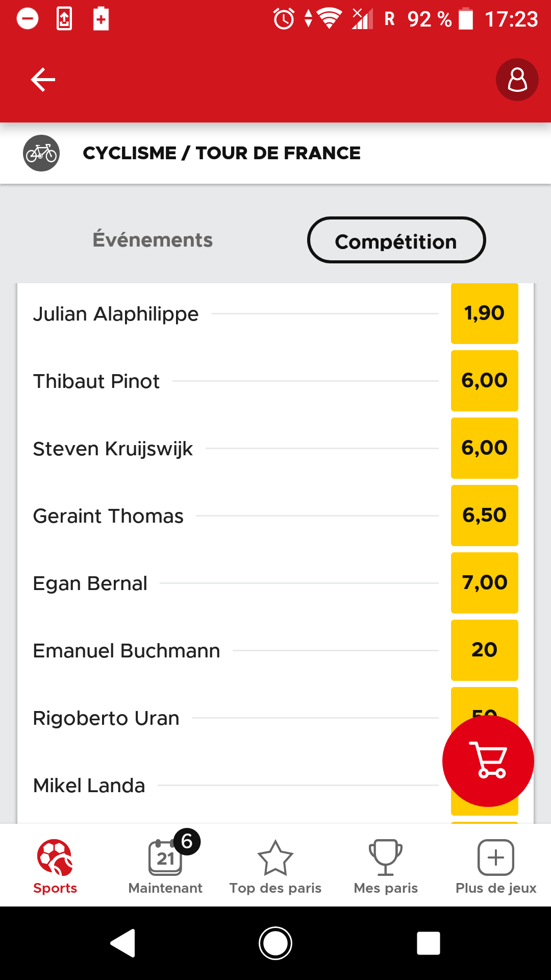Image resolution: width=551 pixels, height=980 pixels.
Task: Select Thibaut Pinot odds 6,00
Action: (x=484, y=381)
